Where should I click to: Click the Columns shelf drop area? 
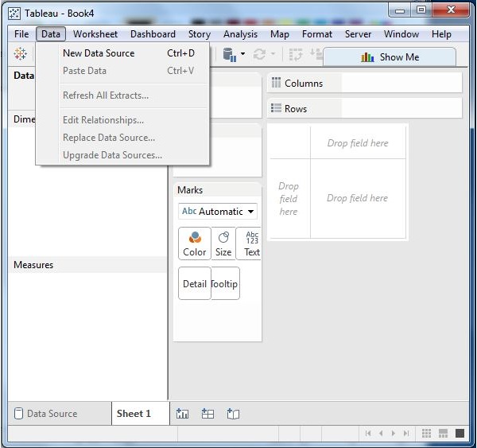(x=401, y=83)
